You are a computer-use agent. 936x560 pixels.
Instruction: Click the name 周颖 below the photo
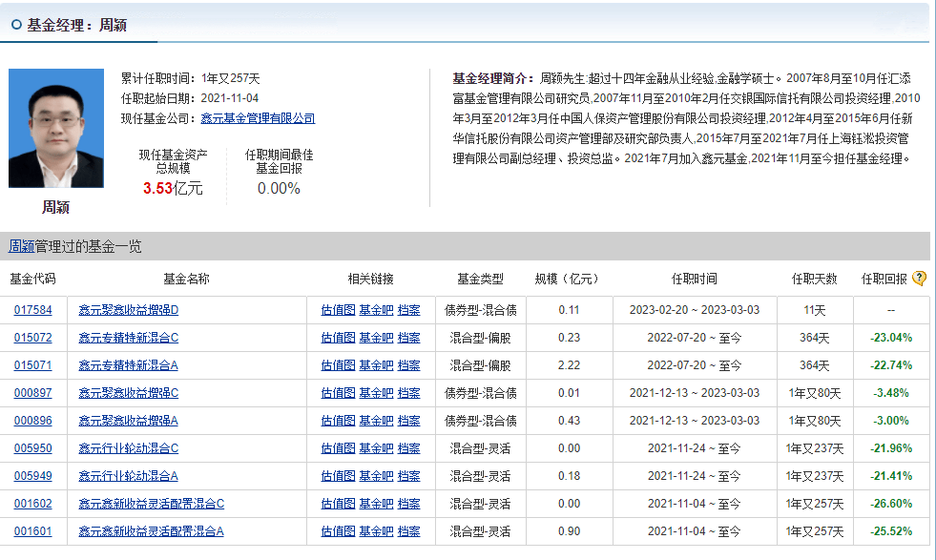click(55, 207)
